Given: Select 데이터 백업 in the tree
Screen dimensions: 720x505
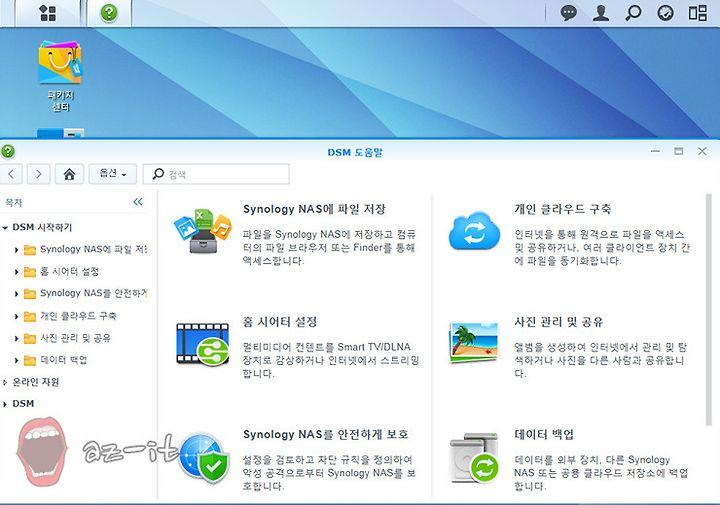Looking at the screenshot, I should point(63,360).
